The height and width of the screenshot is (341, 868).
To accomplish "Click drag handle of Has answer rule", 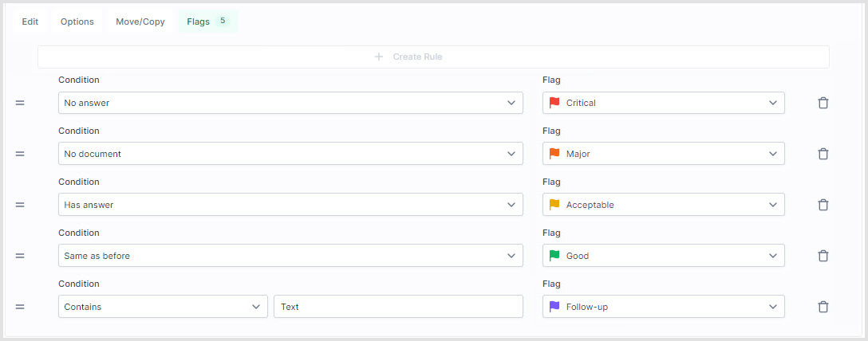I will tap(20, 205).
